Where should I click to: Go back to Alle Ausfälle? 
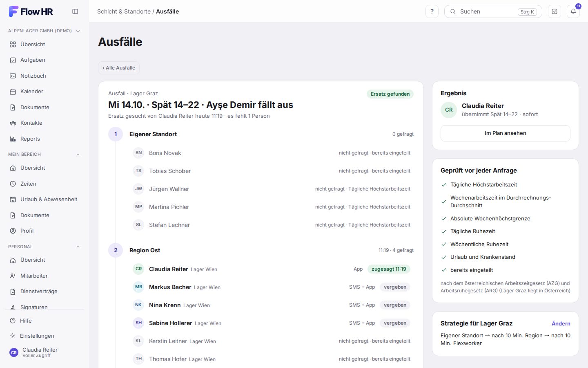[119, 68]
